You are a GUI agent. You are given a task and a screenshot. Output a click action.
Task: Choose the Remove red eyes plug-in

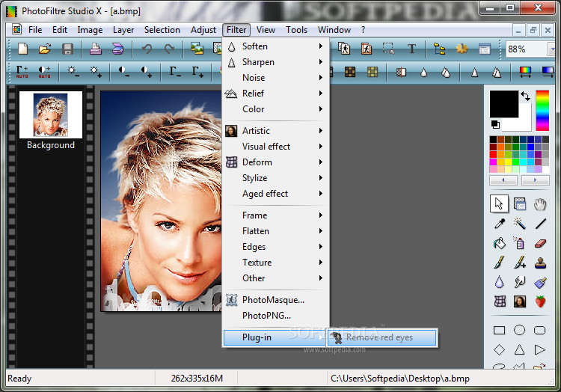pos(382,337)
